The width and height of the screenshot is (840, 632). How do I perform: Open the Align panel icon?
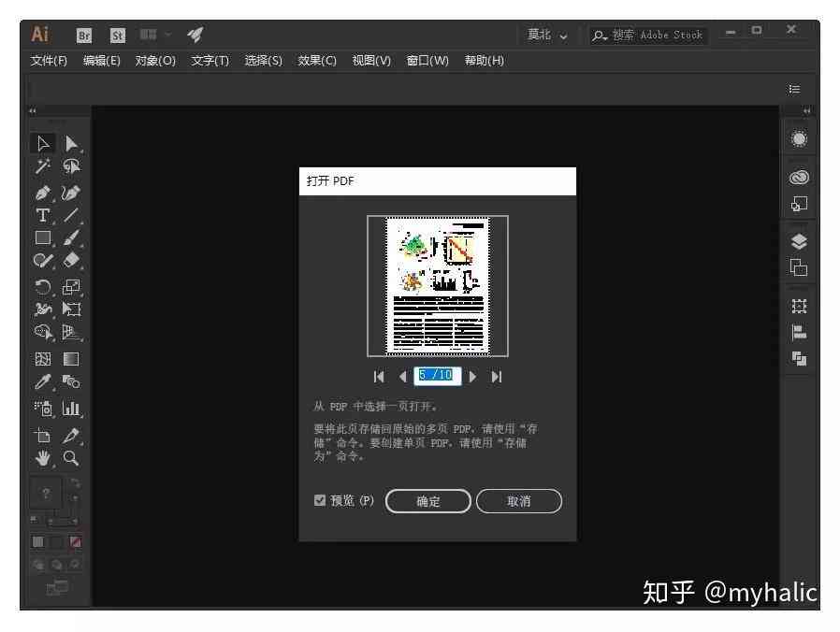799,333
